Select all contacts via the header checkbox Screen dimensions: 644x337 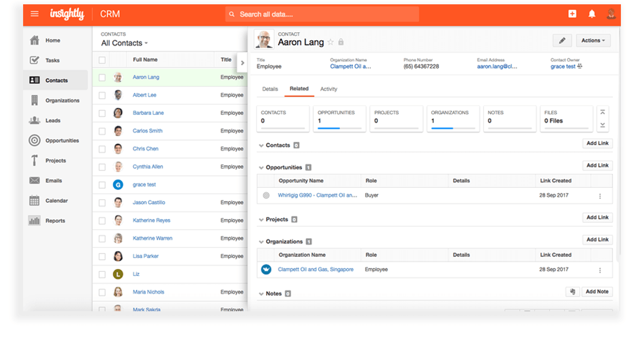pos(101,60)
